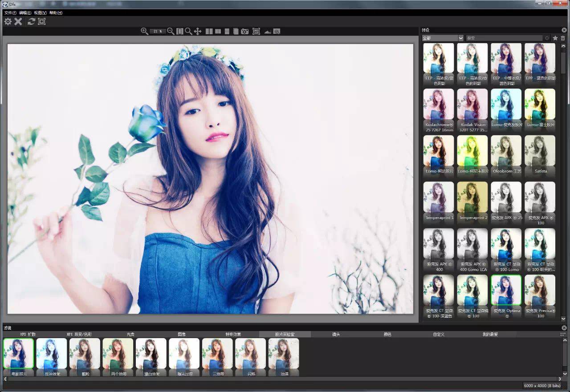The height and width of the screenshot is (392, 570).
Task: Switch to the 光类 tab
Action: point(130,334)
